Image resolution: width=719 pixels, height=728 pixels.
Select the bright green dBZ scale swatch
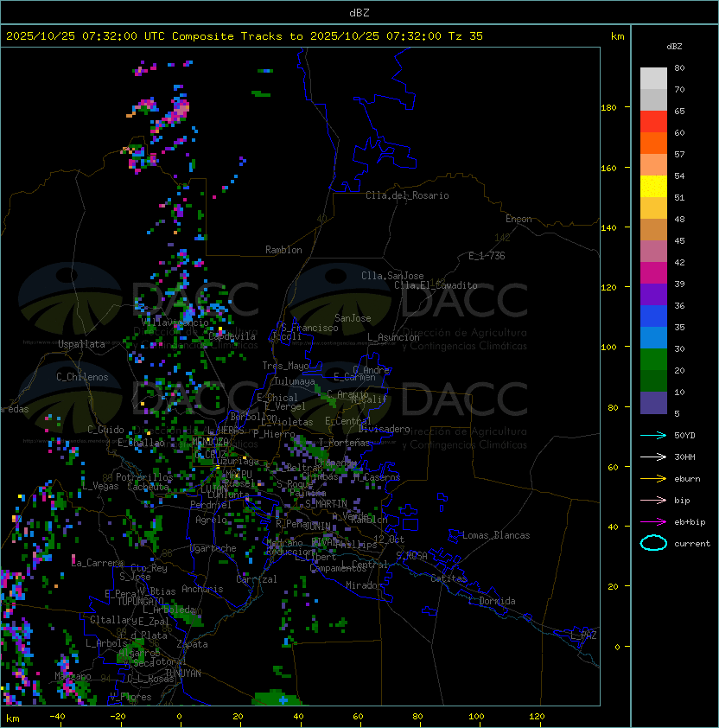point(653,360)
